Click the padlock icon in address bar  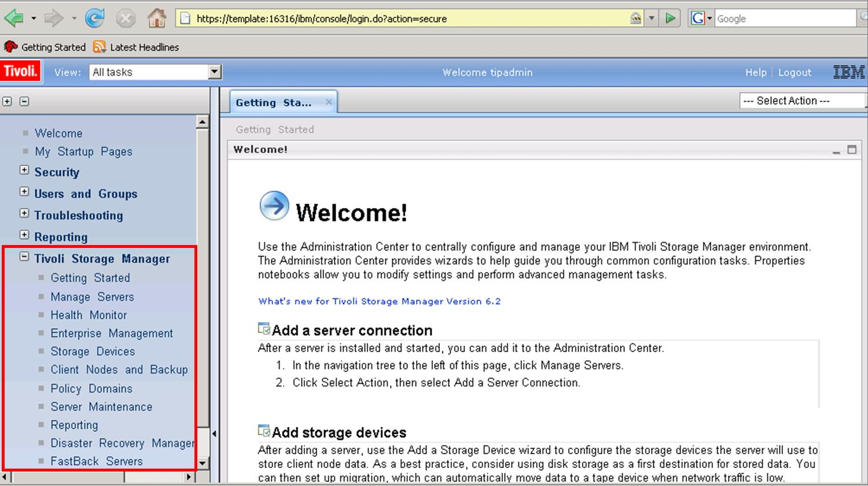click(x=636, y=19)
